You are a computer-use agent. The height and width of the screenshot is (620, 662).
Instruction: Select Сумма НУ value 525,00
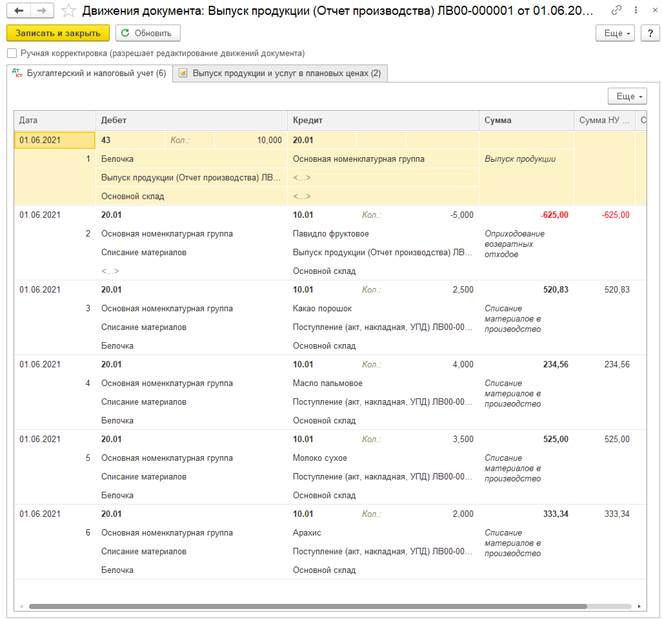[x=617, y=439]
